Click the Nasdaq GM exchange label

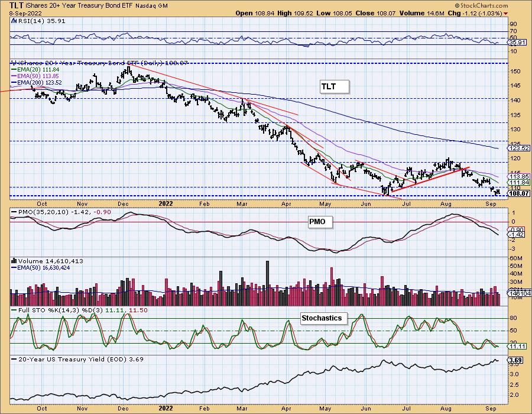[151, 5]
